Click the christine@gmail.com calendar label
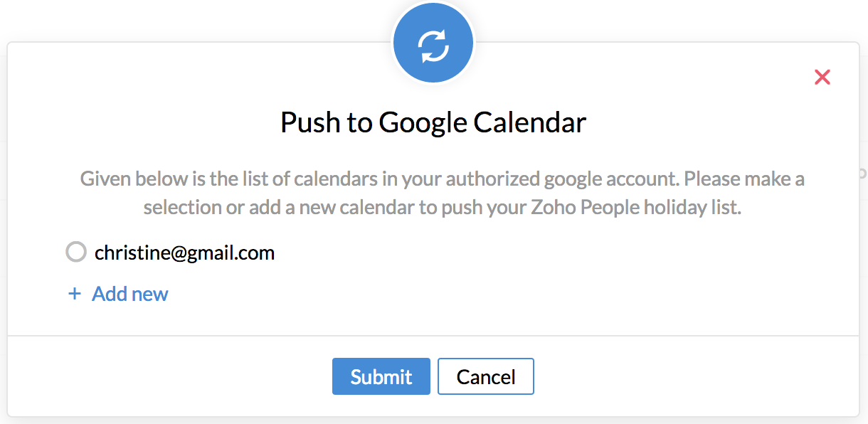The width and height of the screenshot is (868, 424). pos(184,253)
